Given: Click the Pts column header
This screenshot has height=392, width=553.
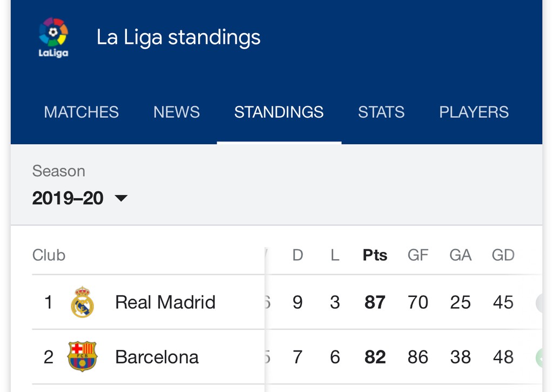Looking at the screenshot, I should [x=375, y=255].
